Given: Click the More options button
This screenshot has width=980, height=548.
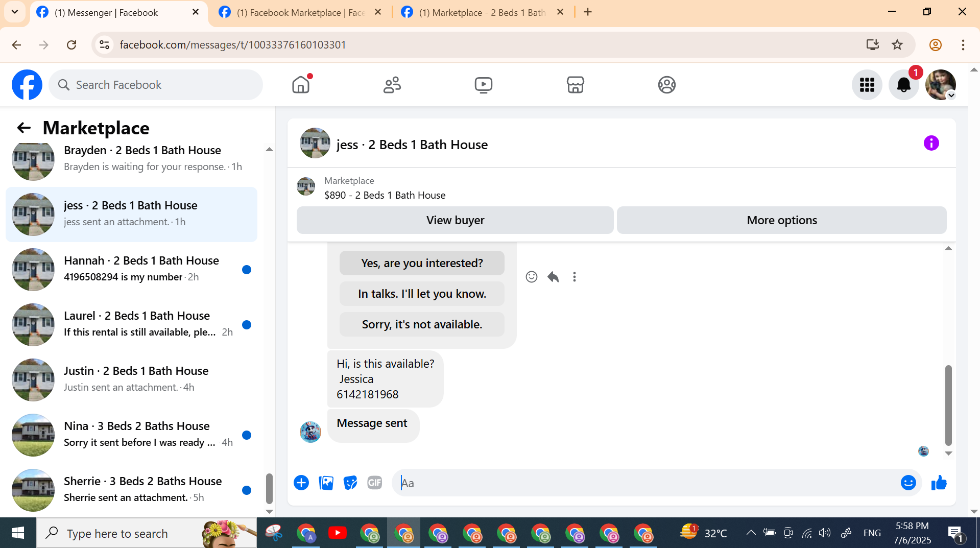Looking at the screenshot, I should click(x=782, y=220).
